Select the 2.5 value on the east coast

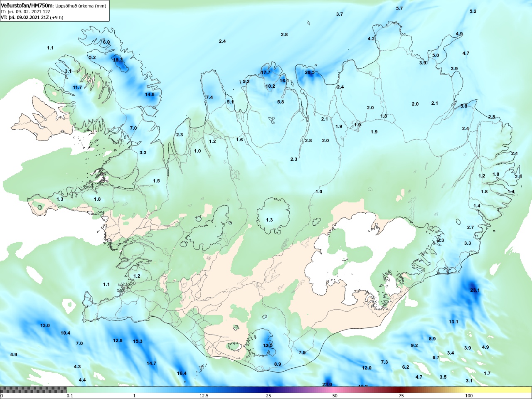click(518, 177)
